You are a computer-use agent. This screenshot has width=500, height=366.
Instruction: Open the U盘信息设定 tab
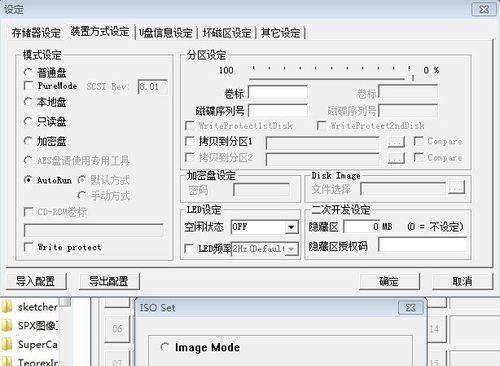[166, 33]
